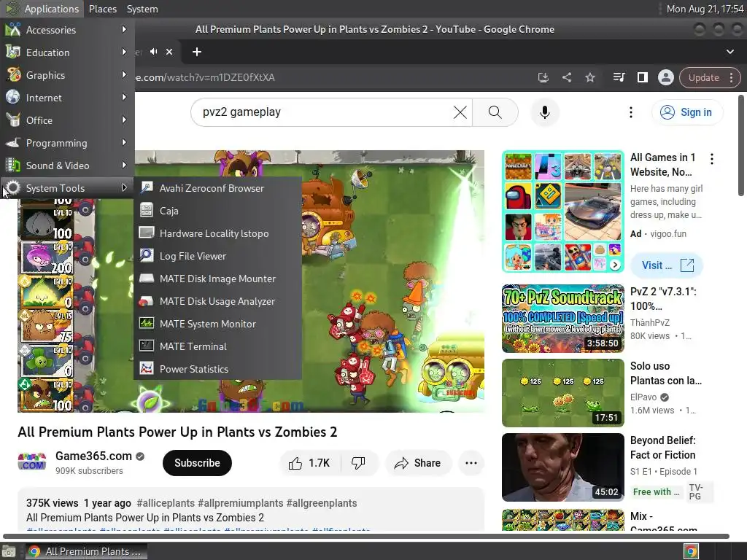The image size is (747, 560).
Task: Expand the Programming submenu
Action: pos(67,143)
